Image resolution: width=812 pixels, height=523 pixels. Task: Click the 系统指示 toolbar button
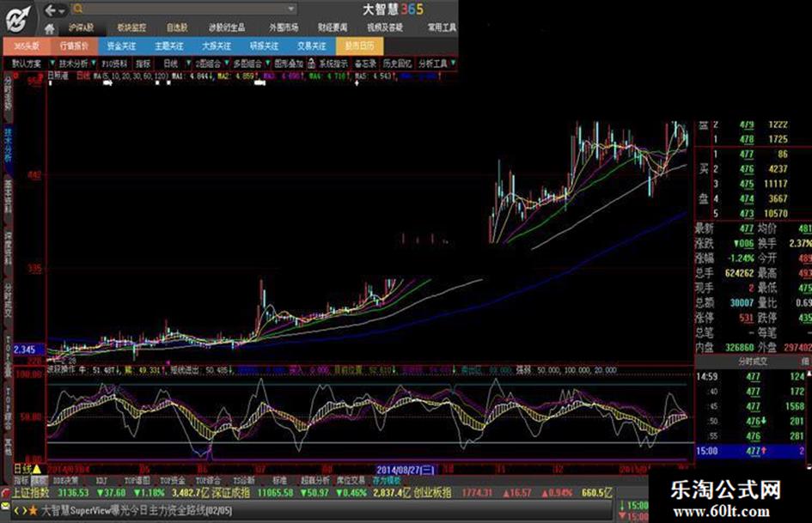click(333, 64)
